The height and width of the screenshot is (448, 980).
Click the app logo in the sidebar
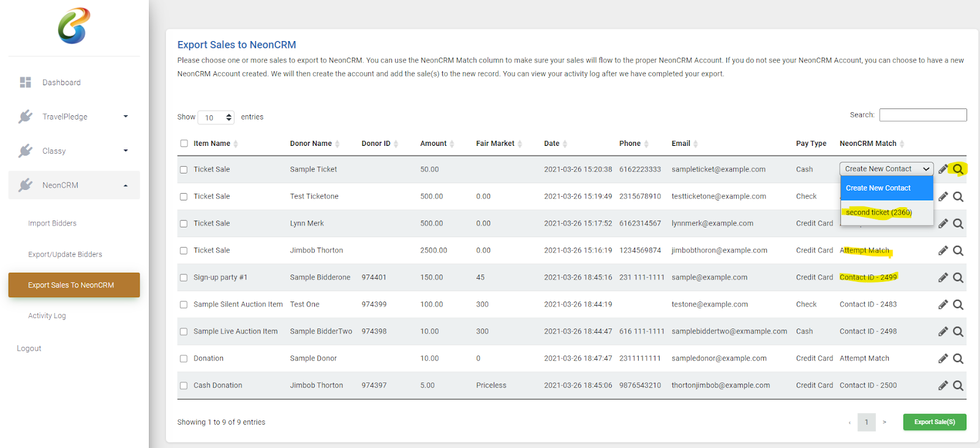(x=74, y=26)
